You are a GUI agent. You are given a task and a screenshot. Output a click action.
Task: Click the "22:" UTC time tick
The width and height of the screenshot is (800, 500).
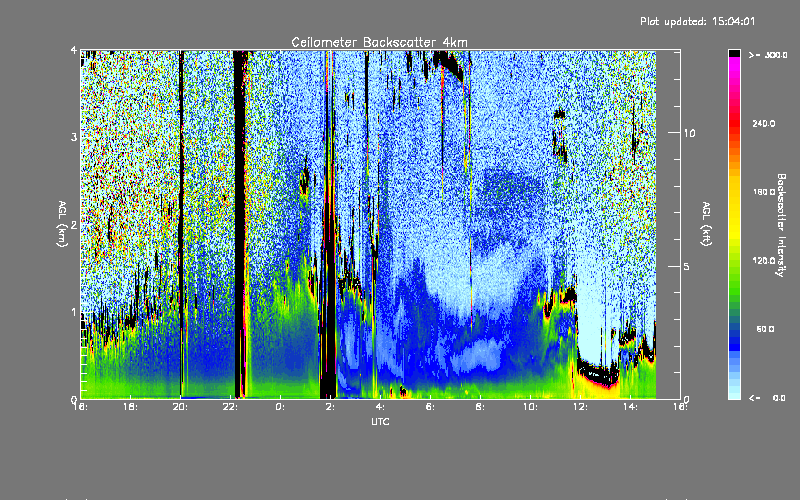click(231, 407)
